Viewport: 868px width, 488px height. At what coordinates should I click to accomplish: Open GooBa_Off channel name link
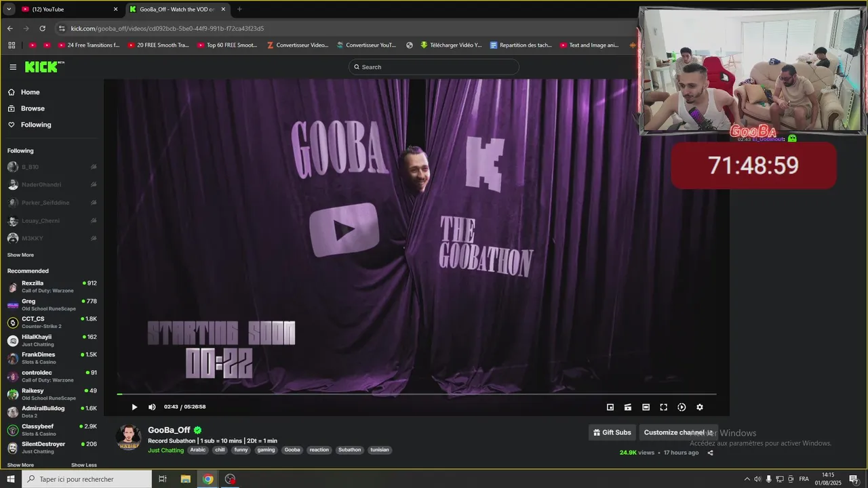tap(169, 430)
